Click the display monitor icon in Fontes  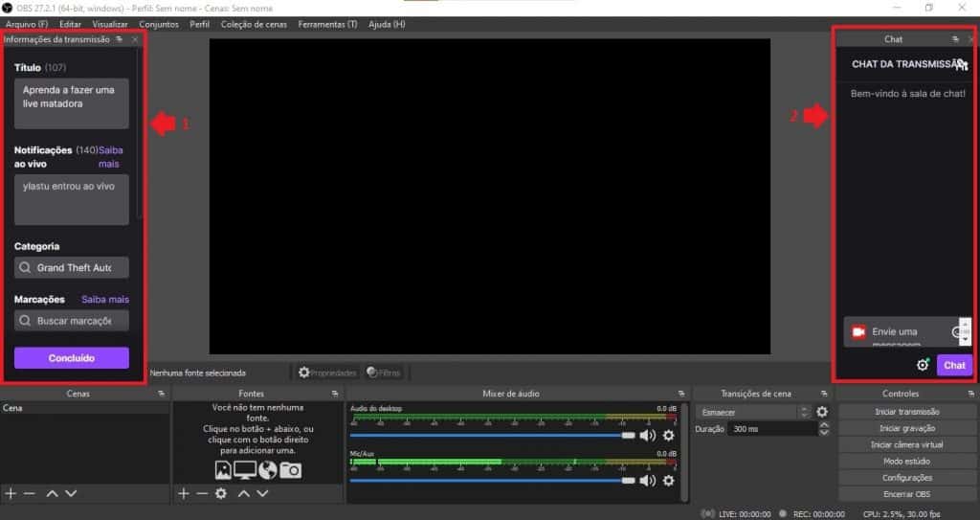pos(245,470)
